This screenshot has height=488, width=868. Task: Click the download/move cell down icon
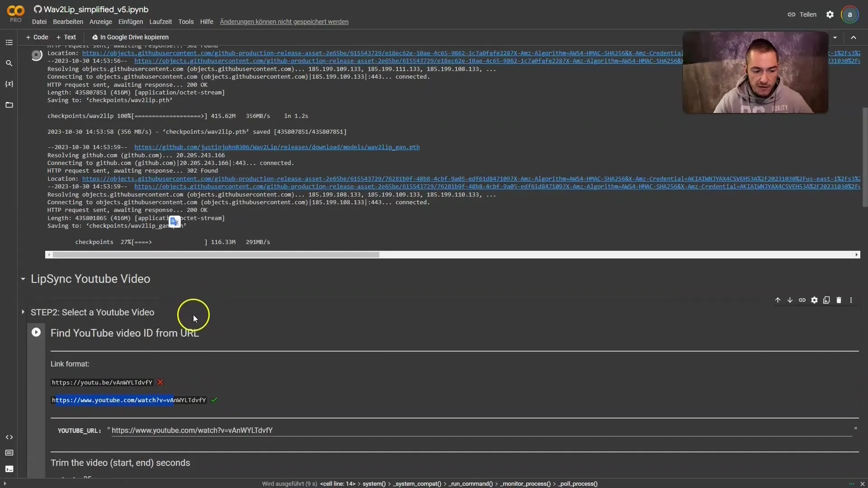pyautogui.click(x=790, y=300)
